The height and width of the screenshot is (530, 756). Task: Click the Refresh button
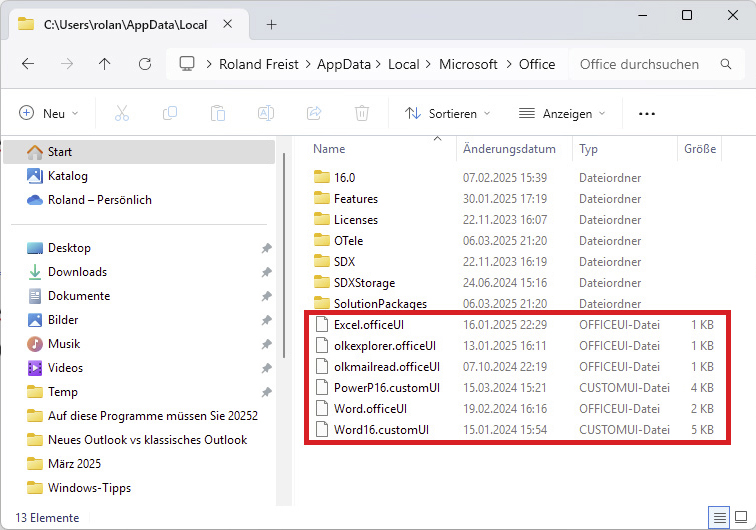pyautogui.click(x=145, y=64)
